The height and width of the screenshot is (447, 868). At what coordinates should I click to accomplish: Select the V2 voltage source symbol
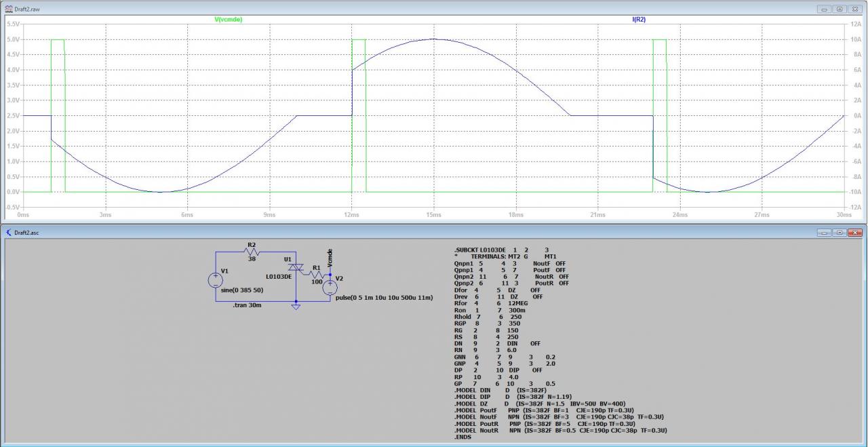coord(330,287)
